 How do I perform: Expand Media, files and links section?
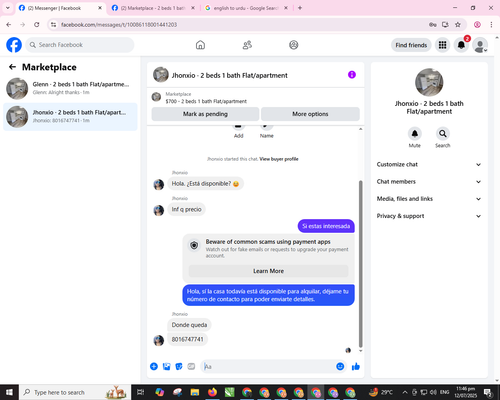(429, 199)
